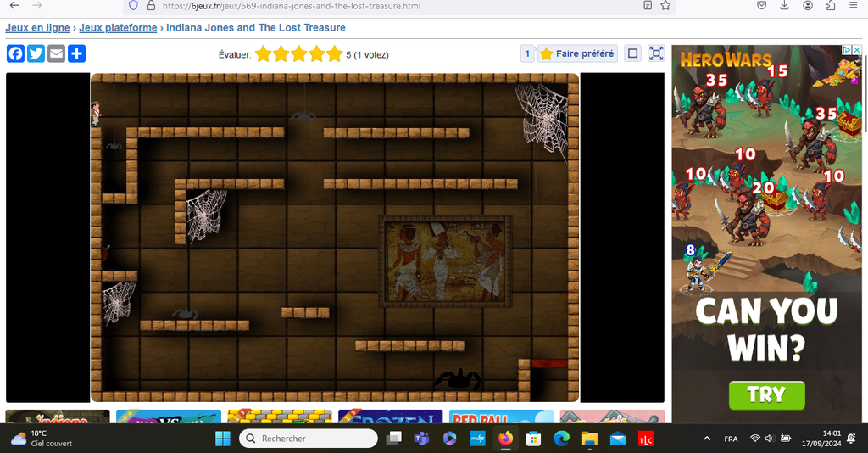
Task: Open the AdChoices info icon on ad
Action: (x=847, y=50)
